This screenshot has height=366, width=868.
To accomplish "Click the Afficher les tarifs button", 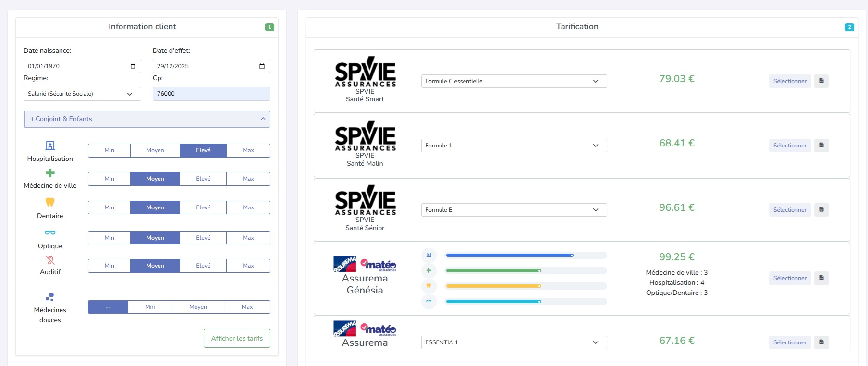I will click(237, 338).
